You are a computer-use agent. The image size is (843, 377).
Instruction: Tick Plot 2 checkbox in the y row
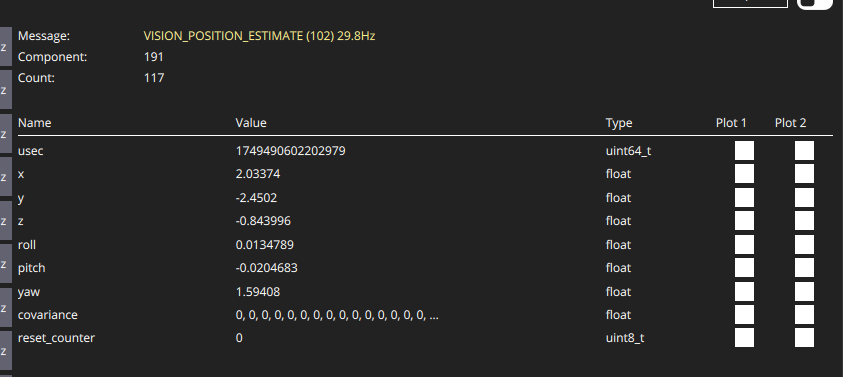coord(804,197)
